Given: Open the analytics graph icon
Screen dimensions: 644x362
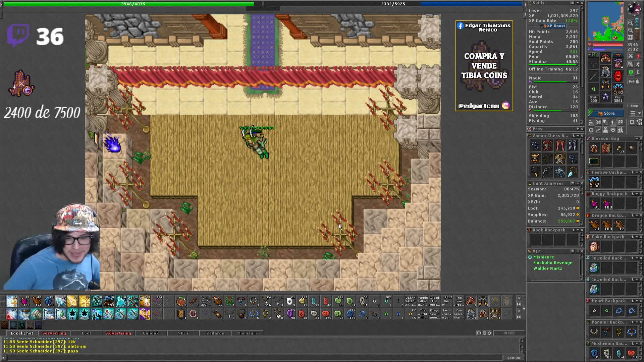Looking at the screenshot, I should click(598, 130).
